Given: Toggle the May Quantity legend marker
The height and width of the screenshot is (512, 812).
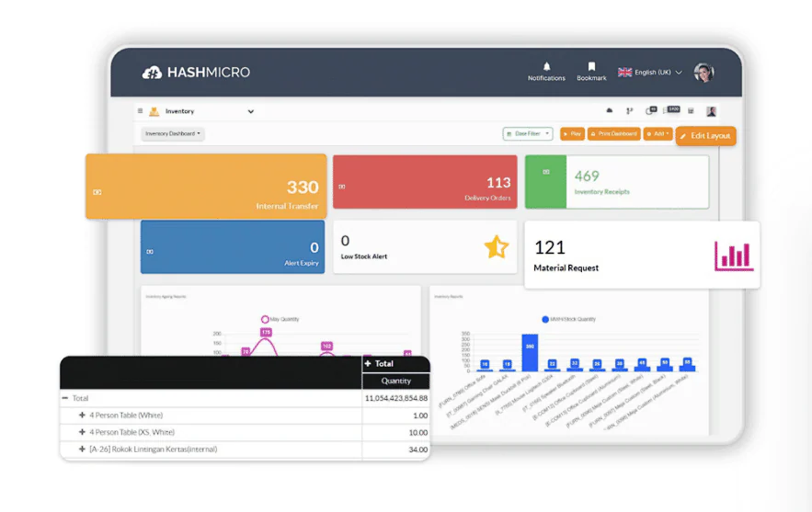Looking at the screenshot, I should click(x=265, y=319).
